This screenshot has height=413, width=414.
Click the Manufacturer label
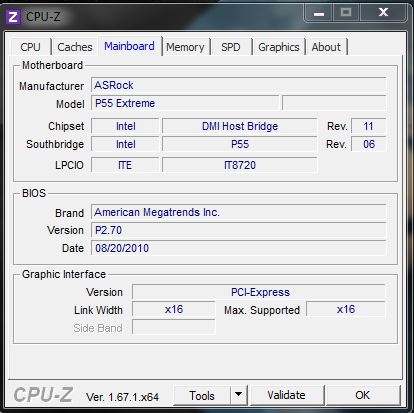(x=52, y=86)
